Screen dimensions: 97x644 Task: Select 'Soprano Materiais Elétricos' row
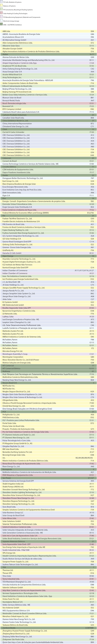click(48, 541)
